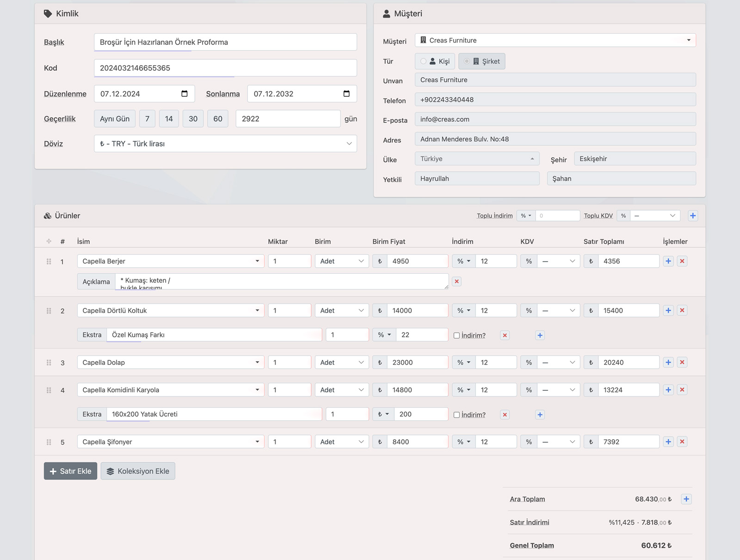
Task: Click the Başlık title input field
Action: (225, 42)
